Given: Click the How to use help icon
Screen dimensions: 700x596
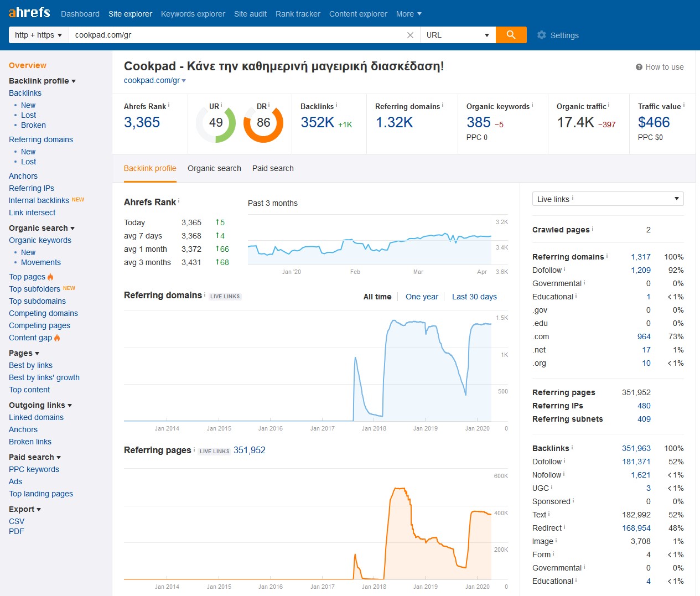Looking at the screenshot, I should click(x=639, y=67).
